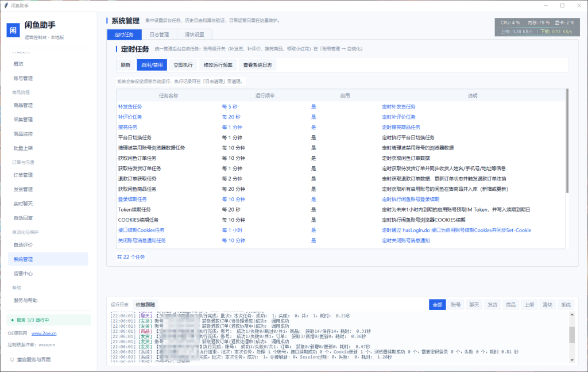
Task: Click the log panel scroll-down arrow
Action: pyautogui.click(x=572, y=359)
